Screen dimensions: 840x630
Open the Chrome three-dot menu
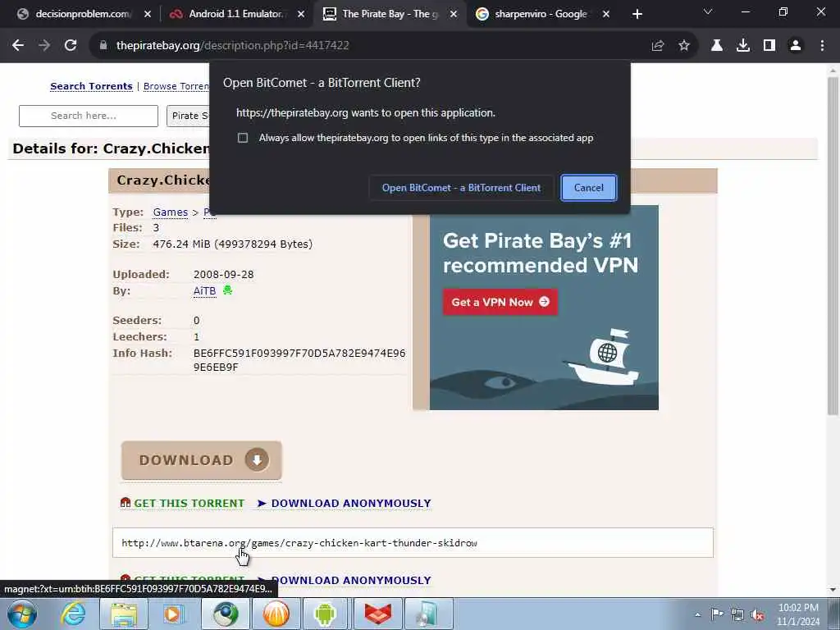822,46
